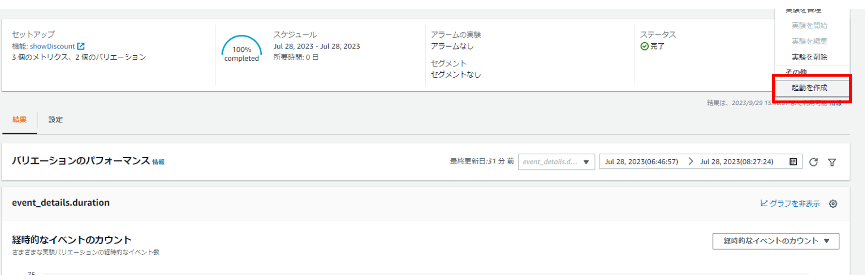The width and height of the screenshot is (868, 280).
Task: Click the calendar icon in the date range
Action: 793,162
